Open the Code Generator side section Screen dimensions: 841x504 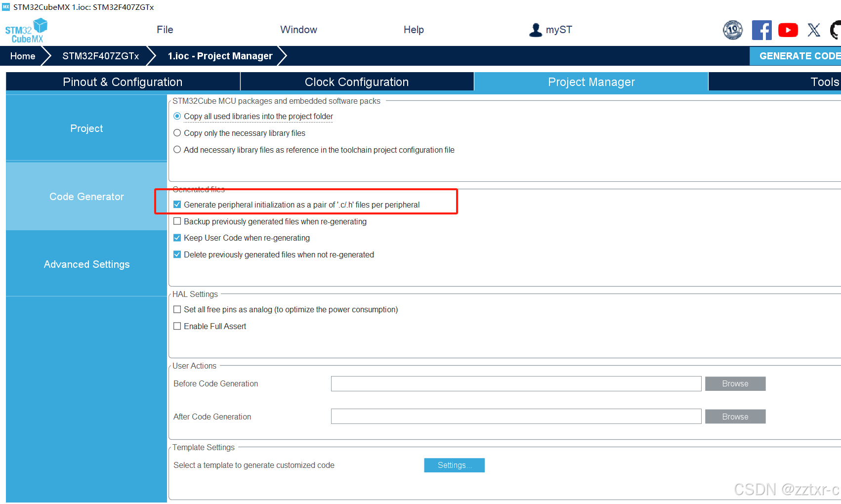click(86, 197)
